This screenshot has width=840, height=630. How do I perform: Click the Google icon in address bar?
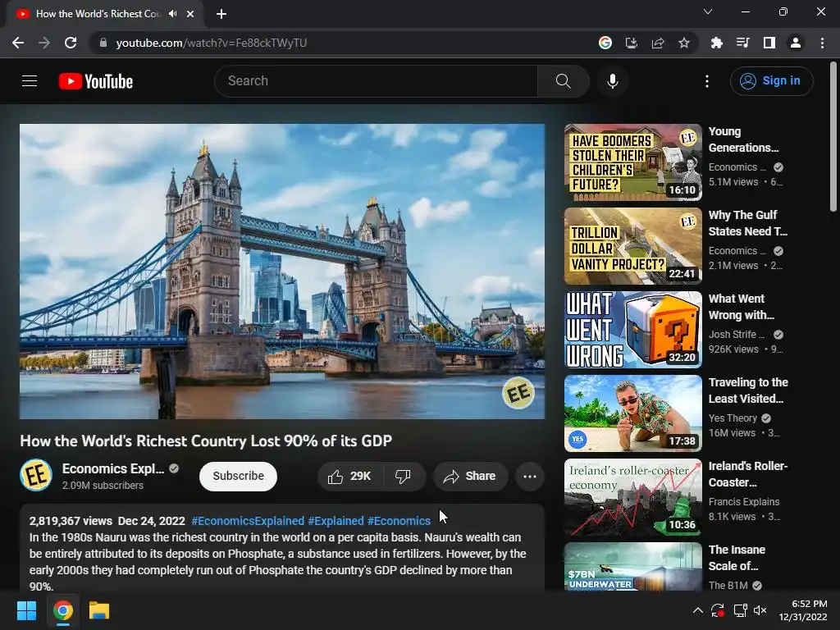[x=605, y=43]
